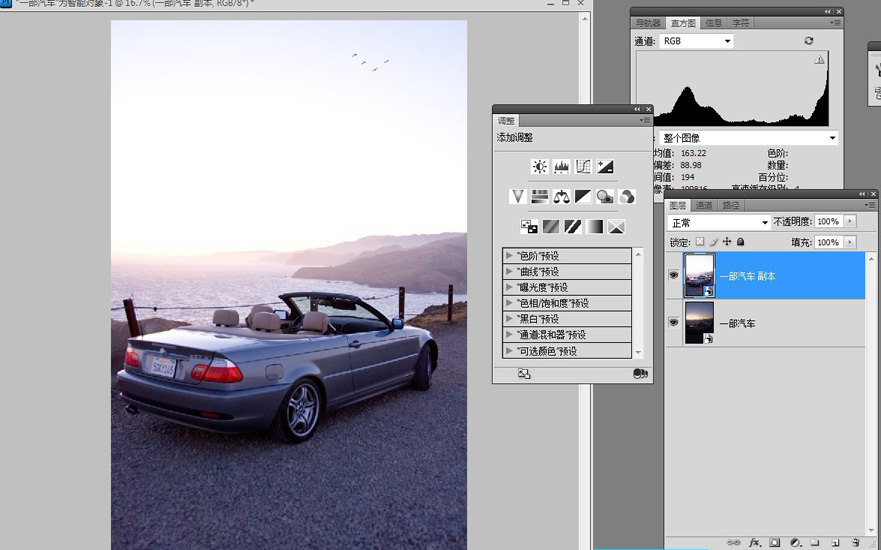The height and width of the screenshot is (550, 881).
Task: Add a Brightness/Contrast adjustment
Action: (539, 166)
